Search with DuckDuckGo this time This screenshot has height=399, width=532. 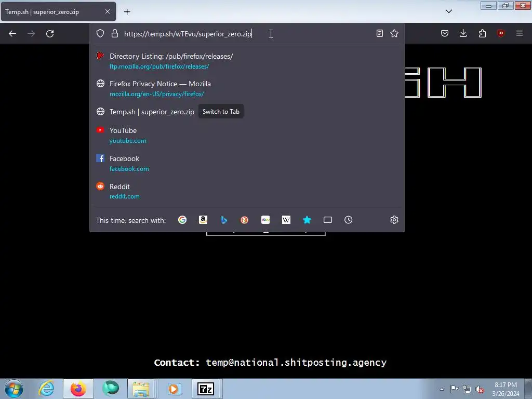[x=244, y=220]
